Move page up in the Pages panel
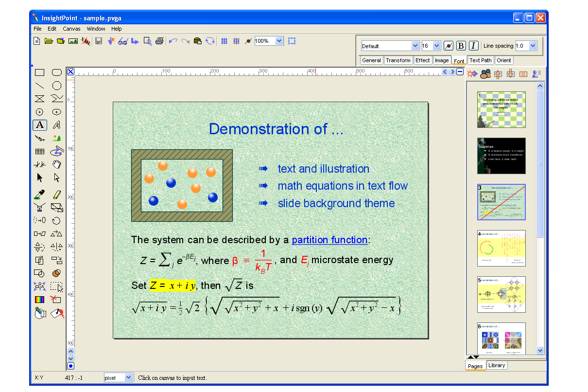Image resolution: width=588 pixels, height=392 pixels. [498, 74]
